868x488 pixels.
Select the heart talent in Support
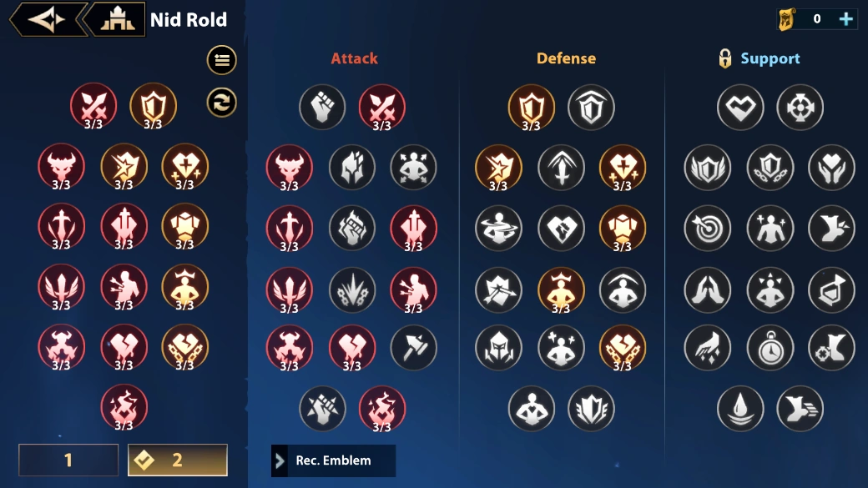tap(740, 107)
